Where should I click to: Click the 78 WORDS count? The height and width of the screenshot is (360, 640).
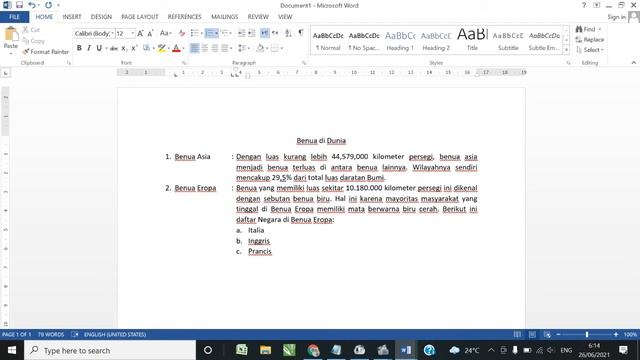click(x=51, y=334)
